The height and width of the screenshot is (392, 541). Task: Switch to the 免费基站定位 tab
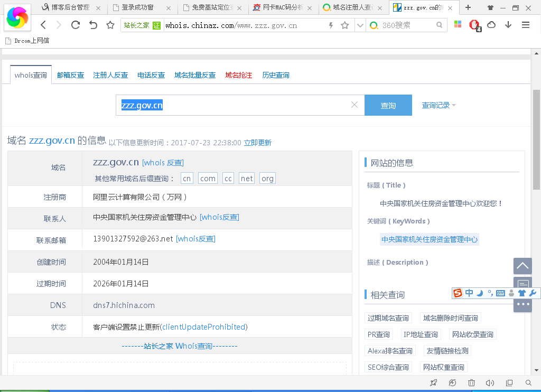pyautogui.click(x=213, y=7)
